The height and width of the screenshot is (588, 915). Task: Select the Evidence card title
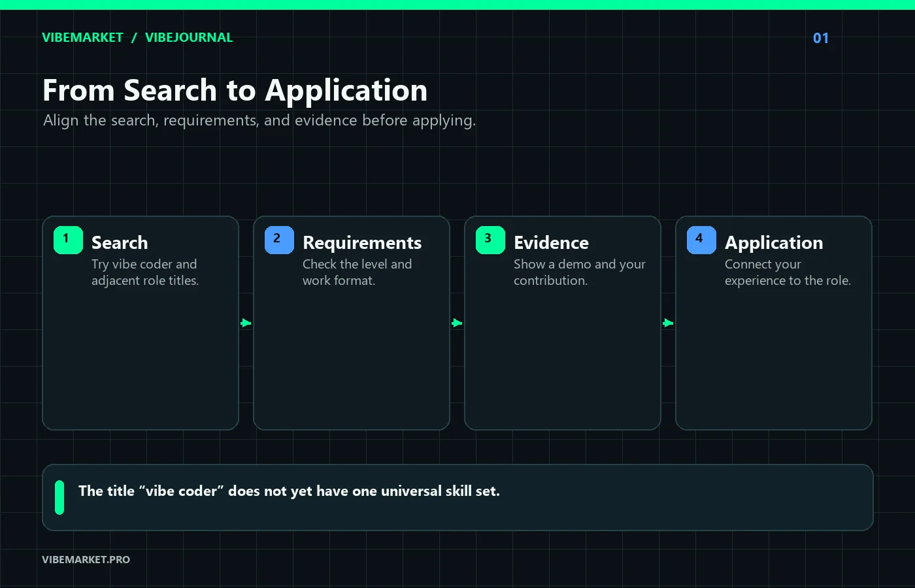[551, 242]
